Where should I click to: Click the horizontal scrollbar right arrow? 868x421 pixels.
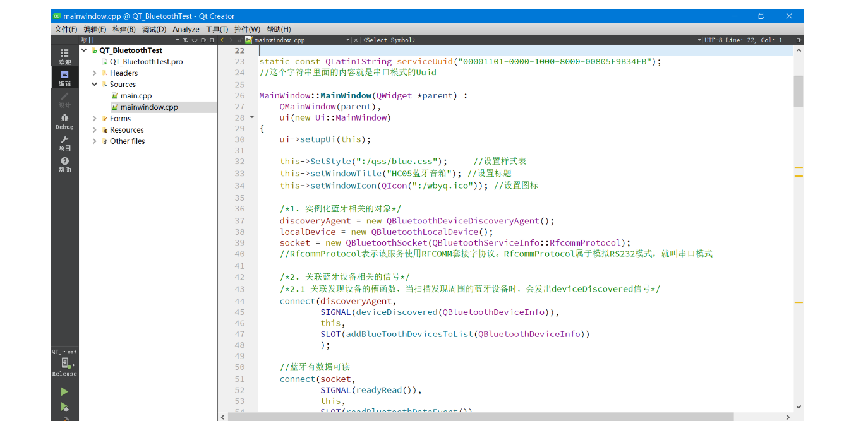pos(788,417)
